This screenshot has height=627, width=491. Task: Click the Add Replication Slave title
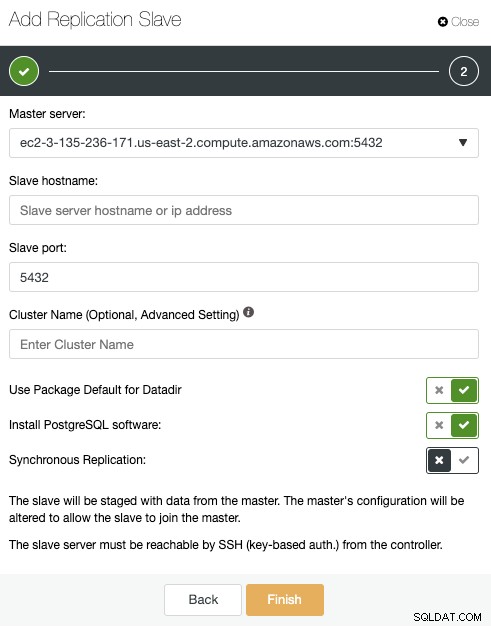(x=95, y=19)
